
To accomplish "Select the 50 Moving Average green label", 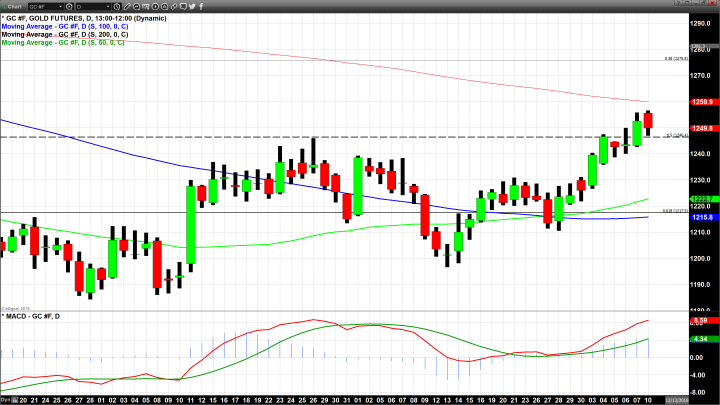I will [x=63, y=42].
